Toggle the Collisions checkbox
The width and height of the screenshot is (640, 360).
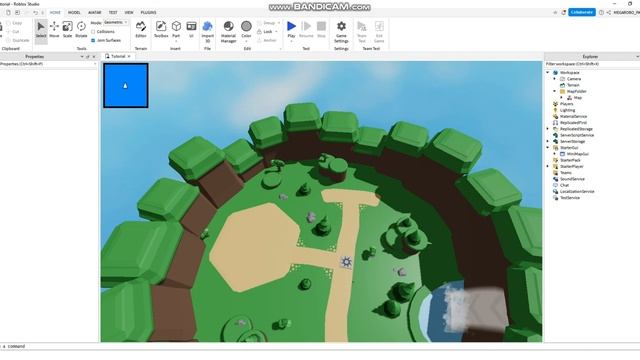93,31
